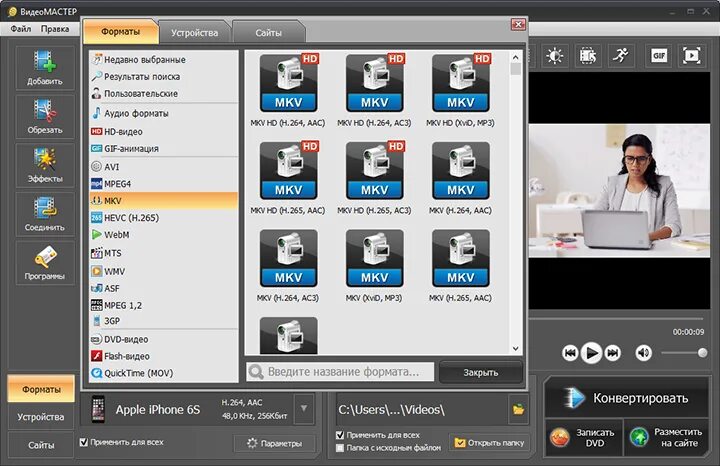Select GIF-анимация category

(x=164, y=149)
